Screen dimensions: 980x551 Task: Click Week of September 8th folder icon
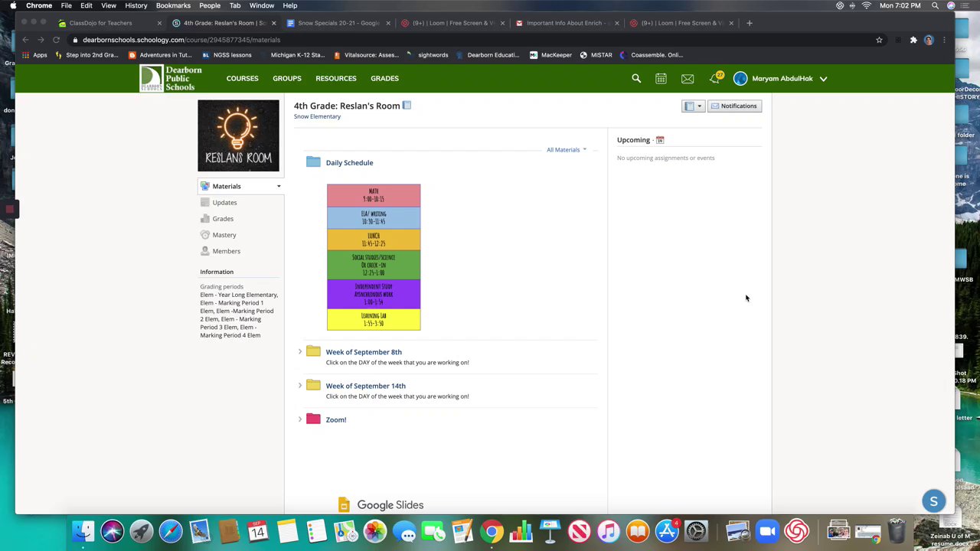pyautogui.click(x=313, y=351)
